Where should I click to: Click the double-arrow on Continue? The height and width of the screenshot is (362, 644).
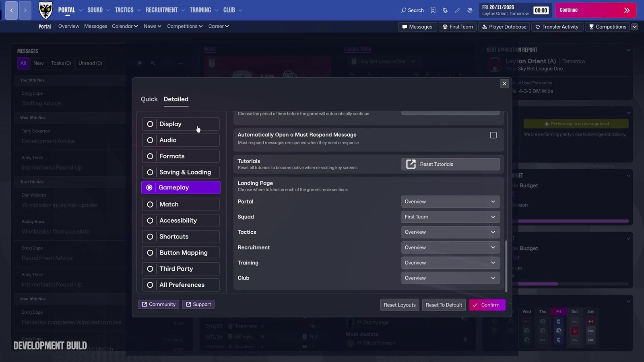627,10
